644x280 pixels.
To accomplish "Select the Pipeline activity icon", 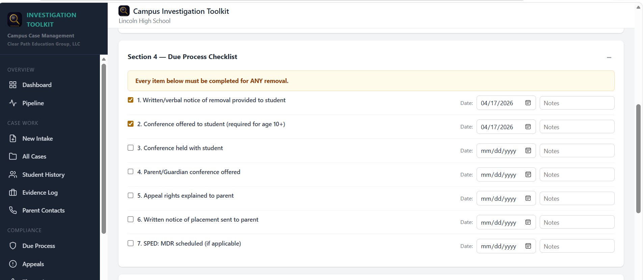I will pyautogui.click(x=13, y=103).
